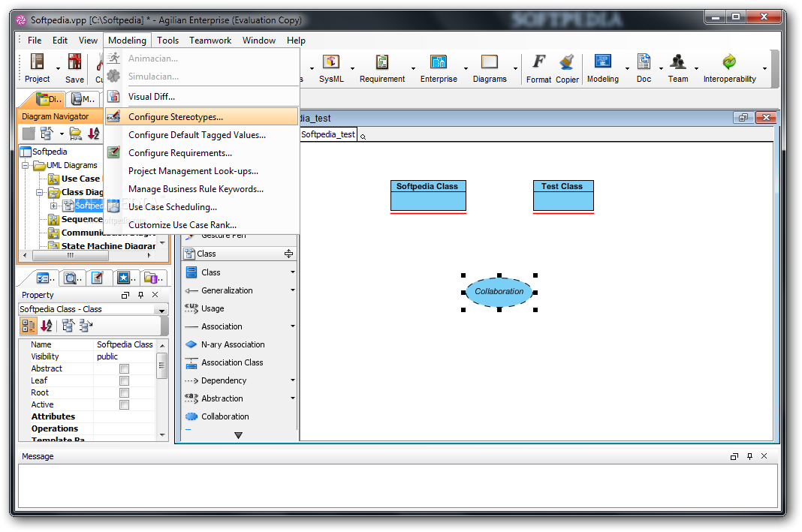Choose Configure Requirements menu item
Image resolution: width=802 pixels, height=532 pixels.
(x=201, y=153)
